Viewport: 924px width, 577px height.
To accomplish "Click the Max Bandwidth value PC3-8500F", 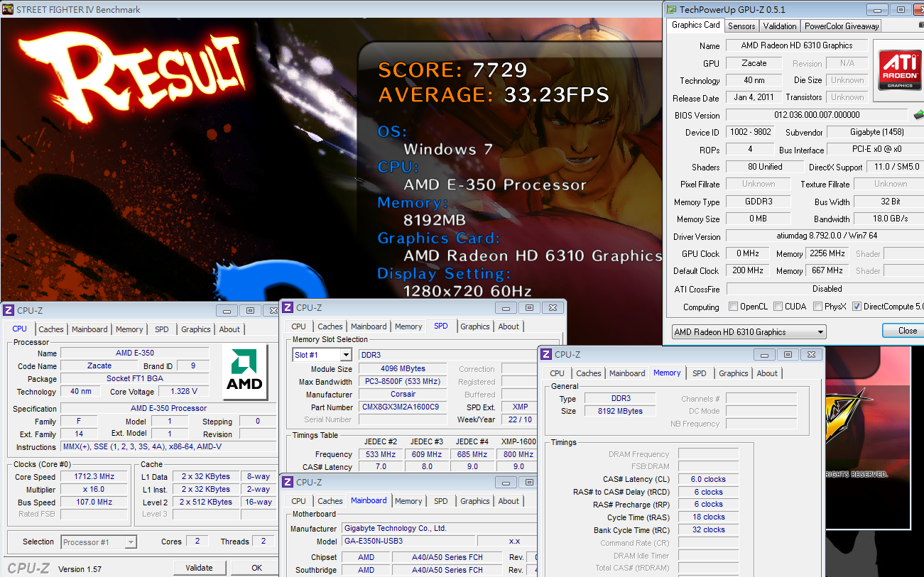I will (x=403, y=382).
